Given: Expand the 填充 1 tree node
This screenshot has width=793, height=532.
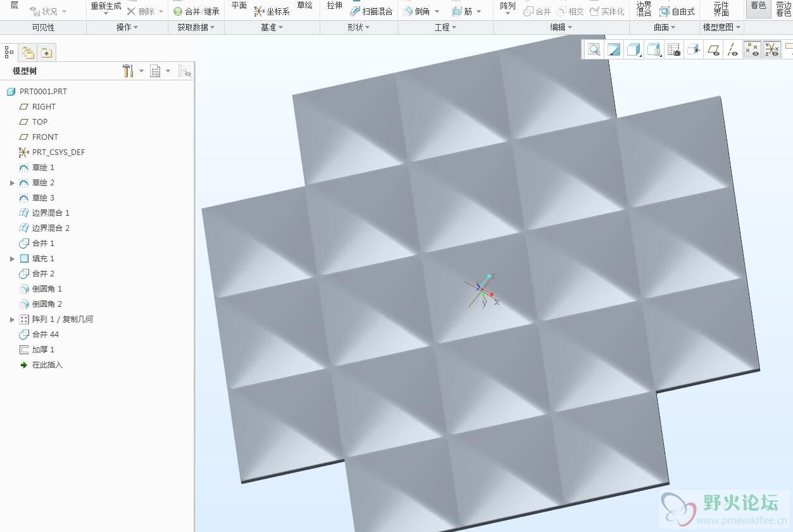Looking at the screenshot, I should 12,259.
